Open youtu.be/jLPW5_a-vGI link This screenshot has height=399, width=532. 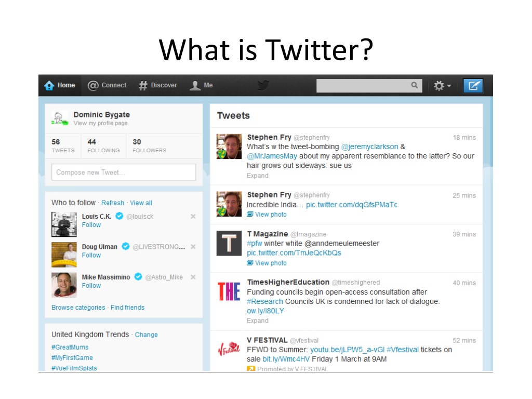click(x=348, y=350)
